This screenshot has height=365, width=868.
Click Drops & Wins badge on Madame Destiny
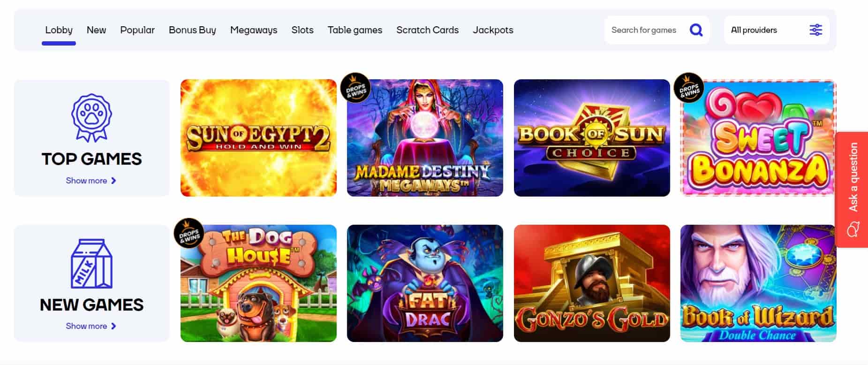click(355, 88)
